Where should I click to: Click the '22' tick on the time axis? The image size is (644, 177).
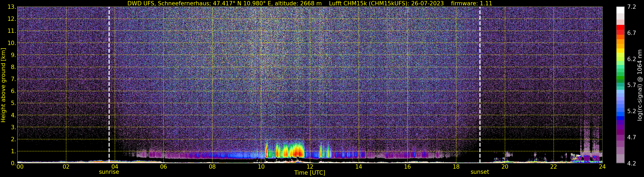pos(554,167)
